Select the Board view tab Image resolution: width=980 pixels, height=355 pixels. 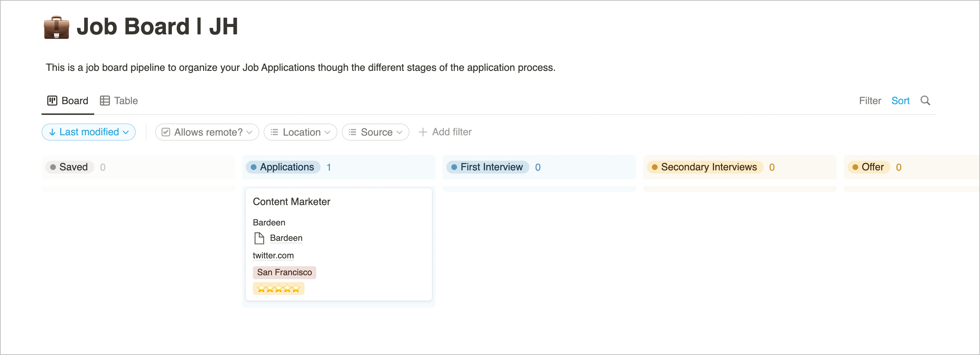68,101
